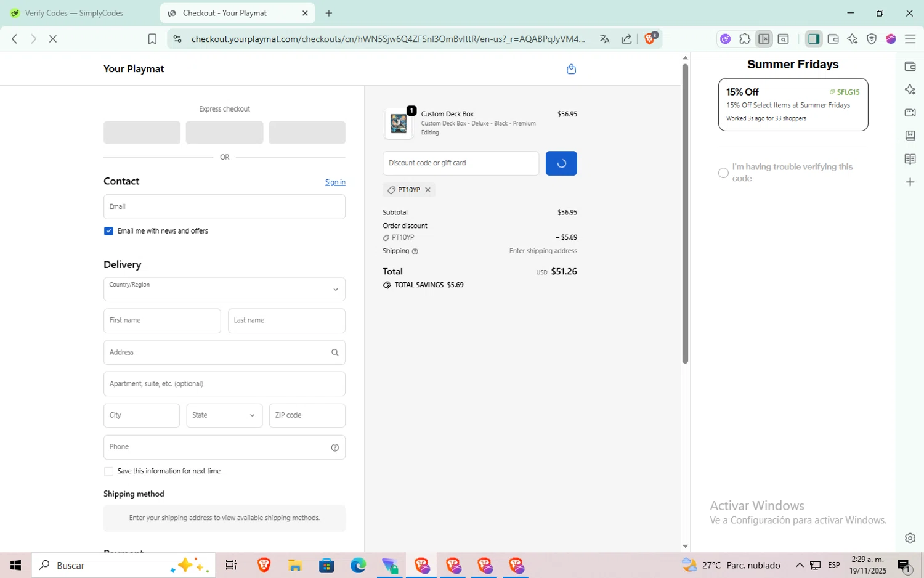Click the Phone help question icon
The height and width of the screenshot is (578, 924).
coord(334,447)
